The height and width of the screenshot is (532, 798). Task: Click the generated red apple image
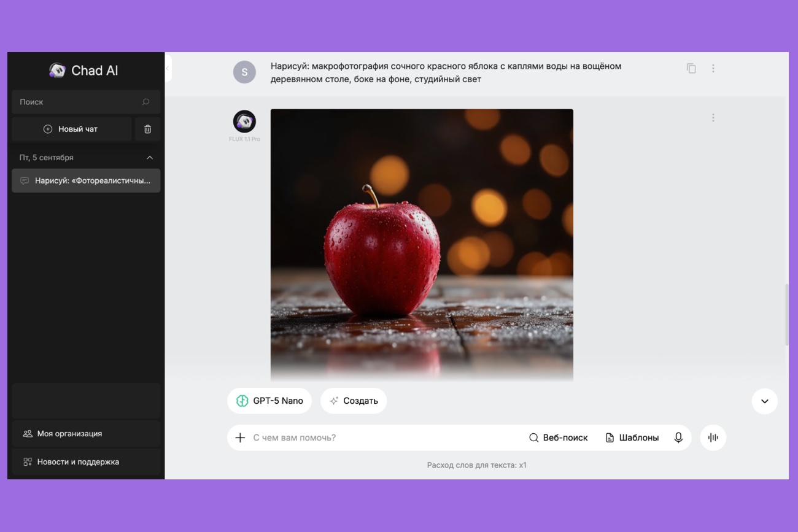tap(422, 244)
